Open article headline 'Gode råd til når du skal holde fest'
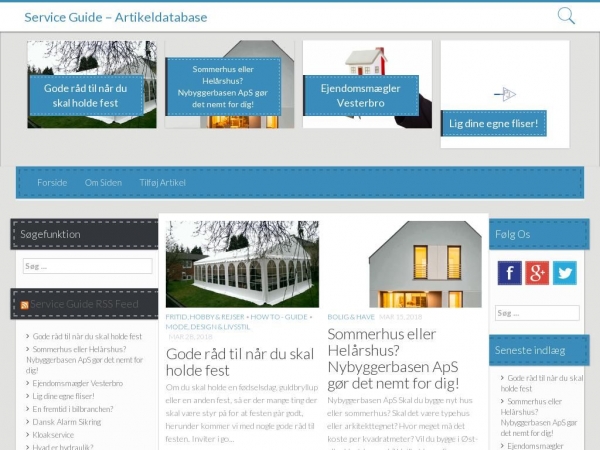Screen dimensions: 600x450 240,362
